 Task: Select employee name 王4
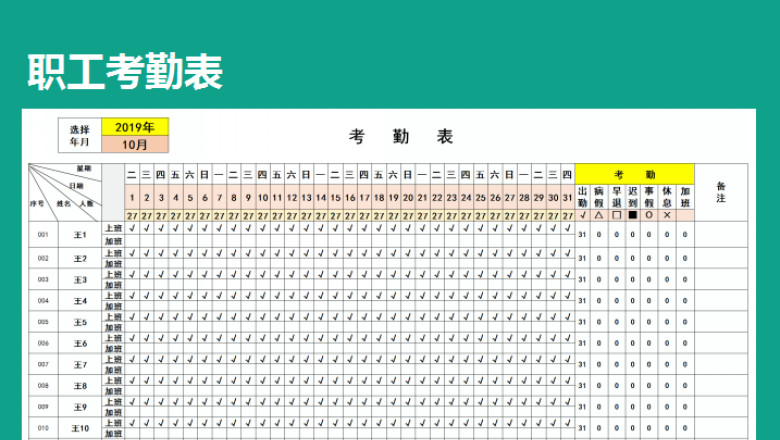pos(80,301)
